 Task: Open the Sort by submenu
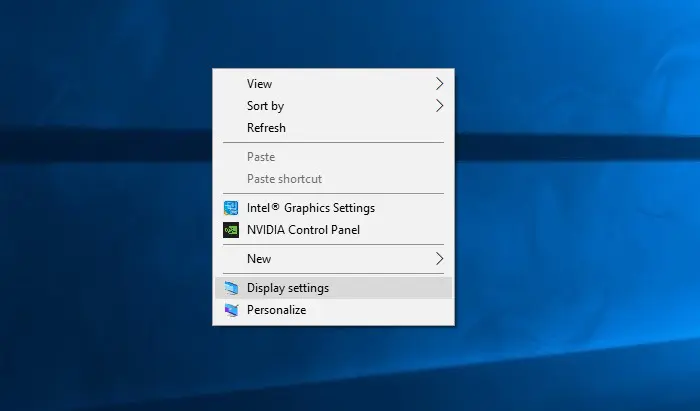pyautogui.click(x=333, y=106)
